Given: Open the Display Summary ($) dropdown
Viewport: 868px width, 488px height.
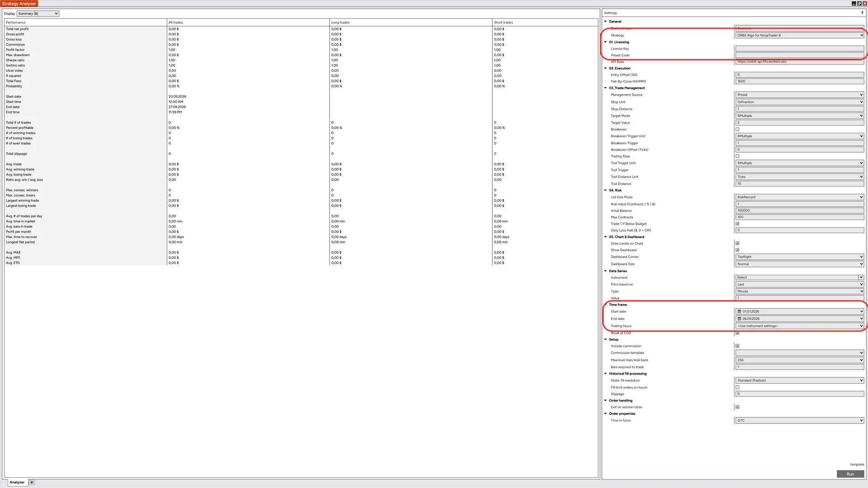Looking at the screenshot, I should tap(38, 14).
